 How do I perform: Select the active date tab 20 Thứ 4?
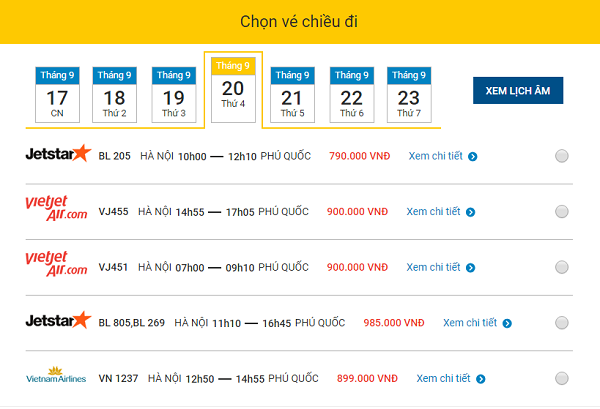(x=233, y=90)
